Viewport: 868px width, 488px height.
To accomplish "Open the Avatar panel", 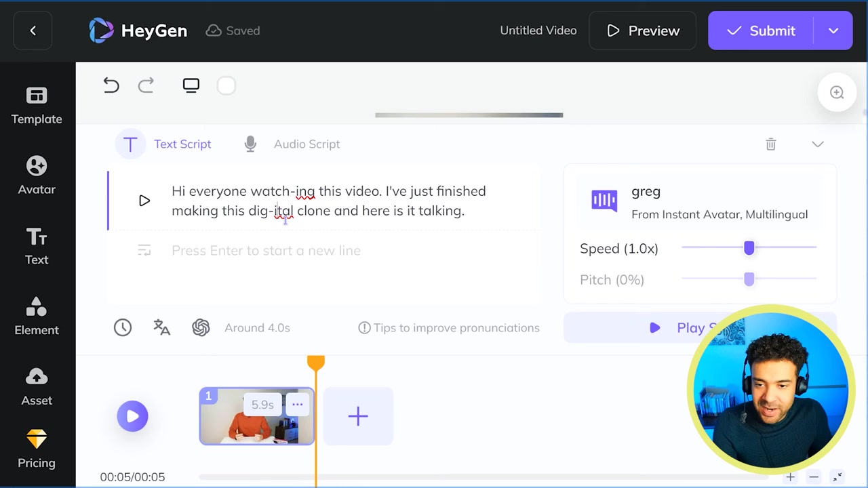I will pos(37,176).
